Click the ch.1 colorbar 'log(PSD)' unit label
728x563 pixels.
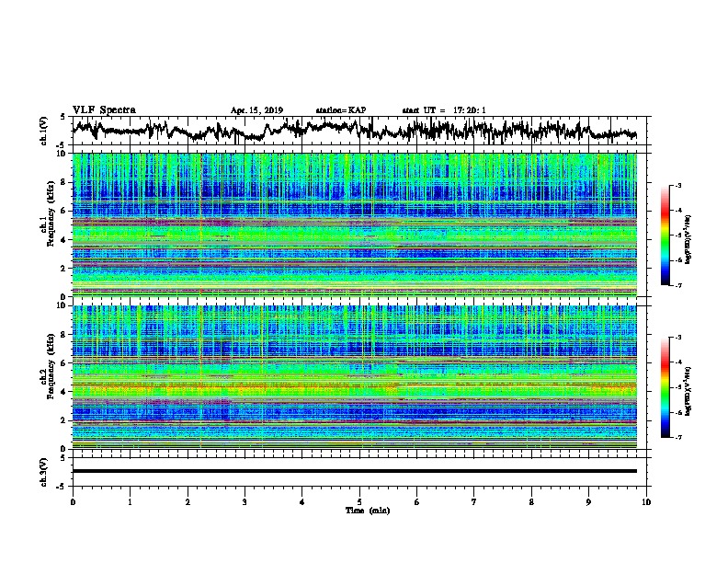click(x=688, y=240)
